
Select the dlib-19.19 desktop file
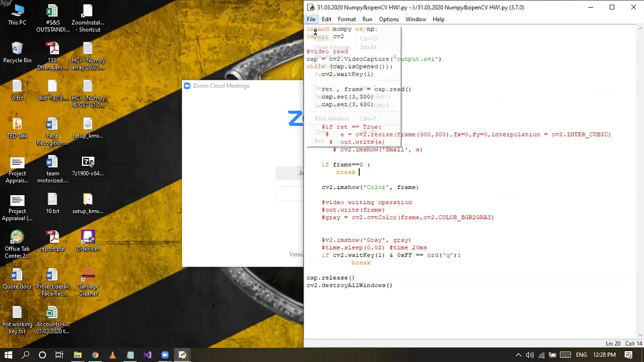(52, 90)
